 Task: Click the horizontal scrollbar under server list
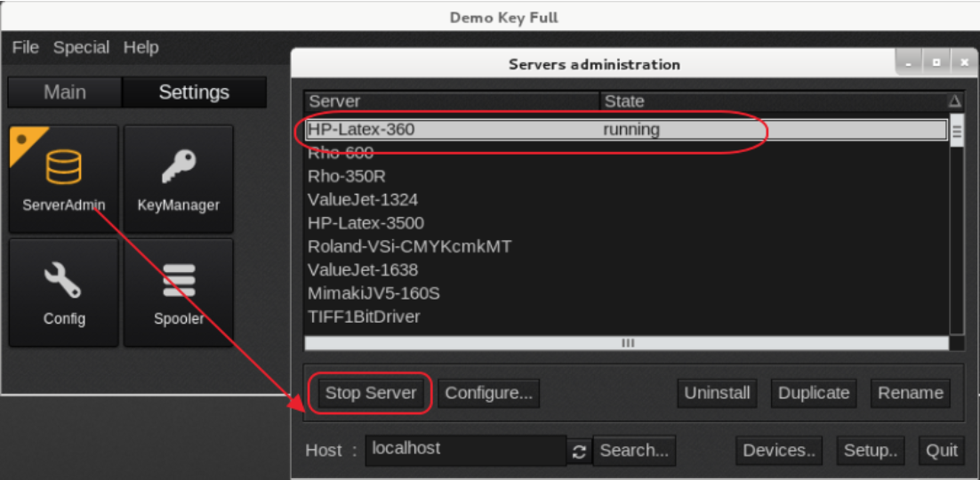(627, 343)
